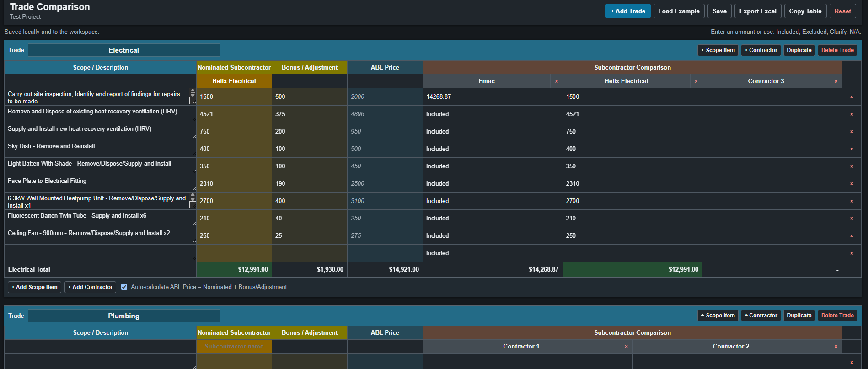Click '+ Add Contractor' below Electrical Total

tap(90, 287)
